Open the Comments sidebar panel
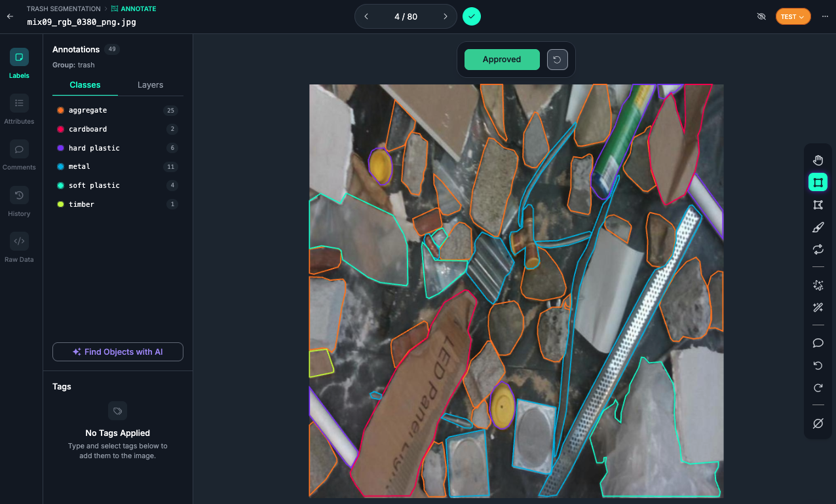The image size is (836, 504). tap(19, 155)
